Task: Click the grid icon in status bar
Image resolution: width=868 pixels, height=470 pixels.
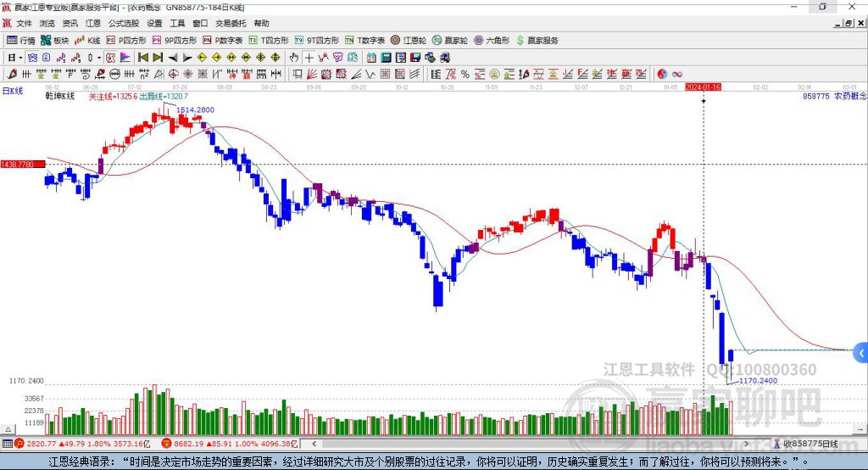Action: pyautogui.click(x=7, y=444)
